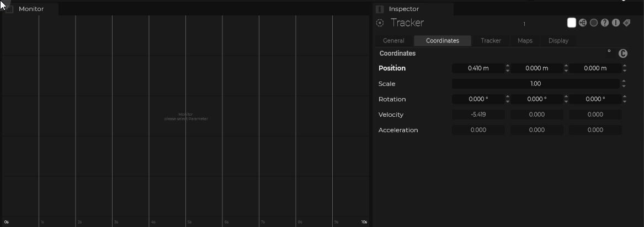Click the Position X field showing 0.410 m

[x=478, y=68]
